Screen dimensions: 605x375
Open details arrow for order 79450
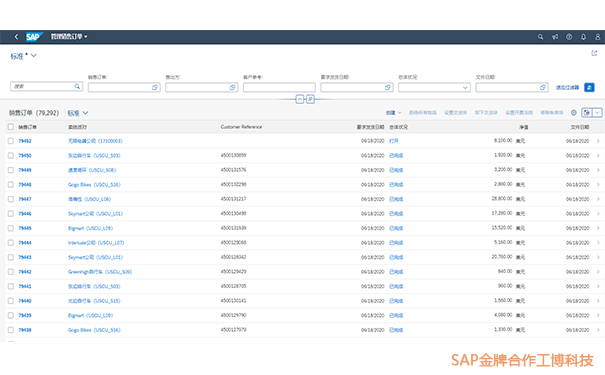(598, 155)
